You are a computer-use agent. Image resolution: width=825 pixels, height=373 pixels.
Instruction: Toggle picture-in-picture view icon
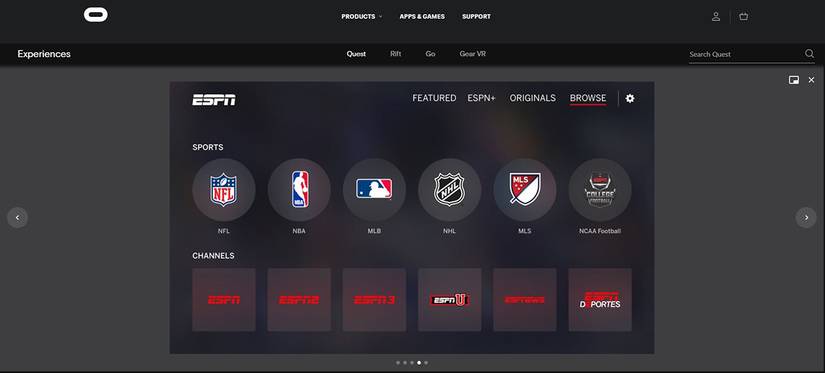(x=793, y=80)
